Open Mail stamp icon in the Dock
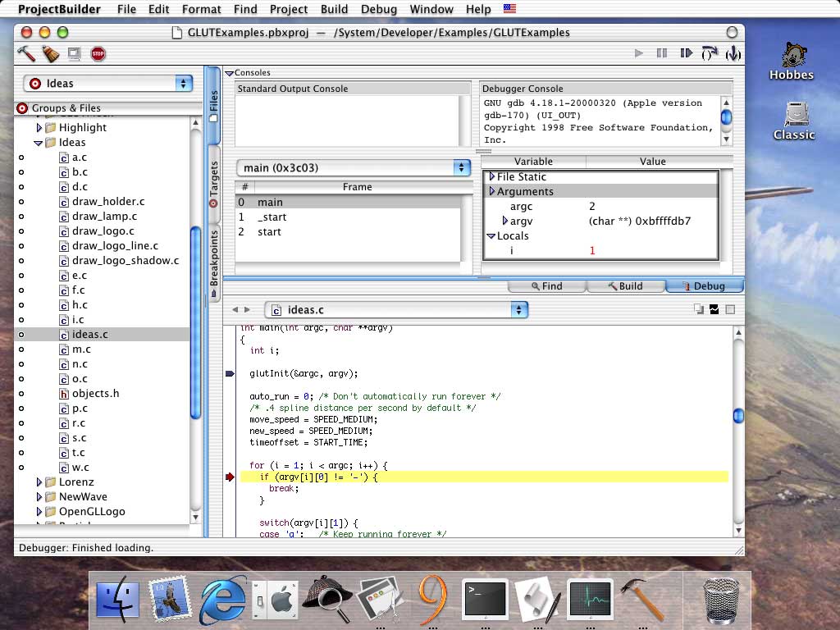The image size is (840, 630). [170, 598]
